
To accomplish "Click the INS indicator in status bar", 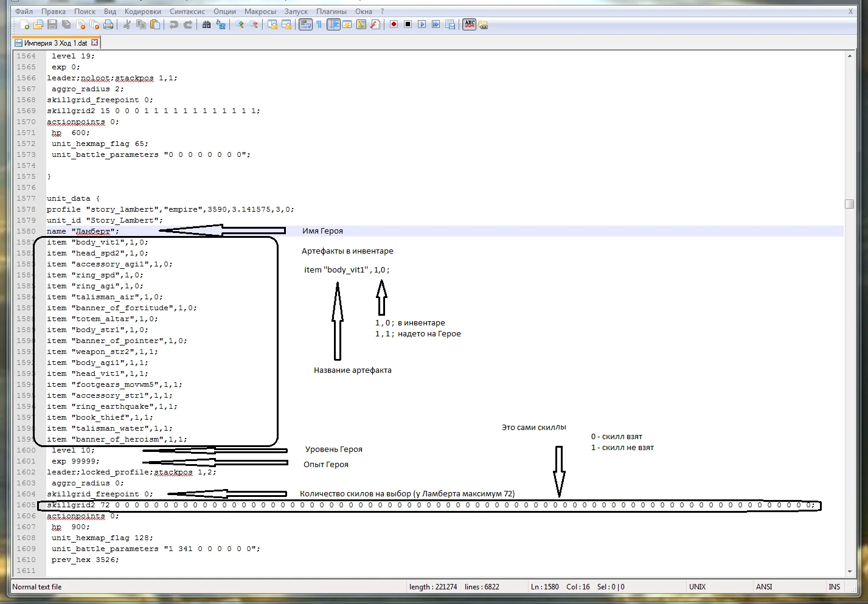I will click(x=834, y=587).
